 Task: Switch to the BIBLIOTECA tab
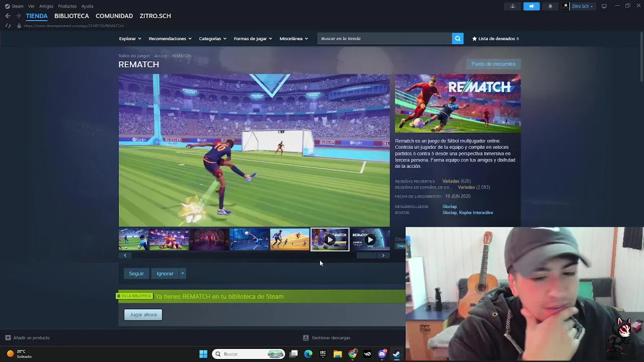(71, 16)
